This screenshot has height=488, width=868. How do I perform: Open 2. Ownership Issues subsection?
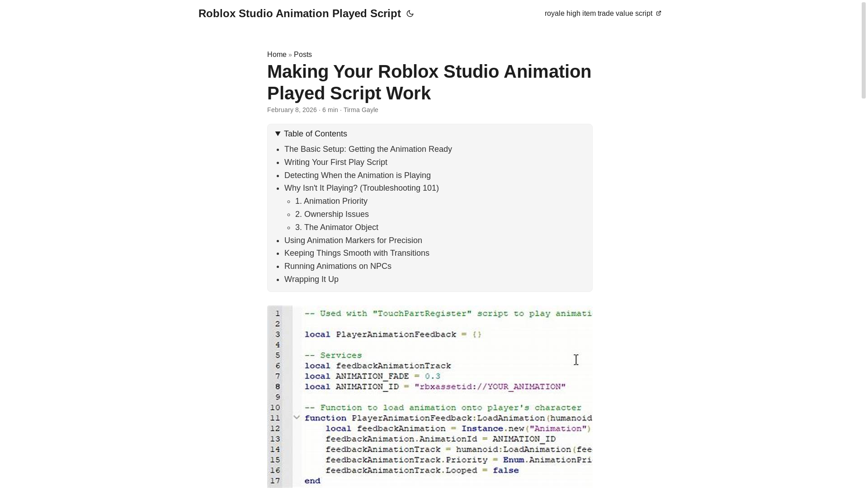click(x=332, y=214)
